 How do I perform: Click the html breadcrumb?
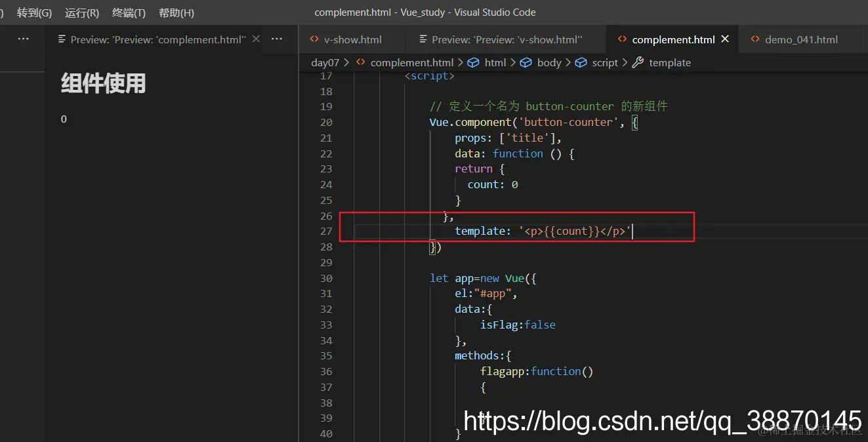[495, 62]
